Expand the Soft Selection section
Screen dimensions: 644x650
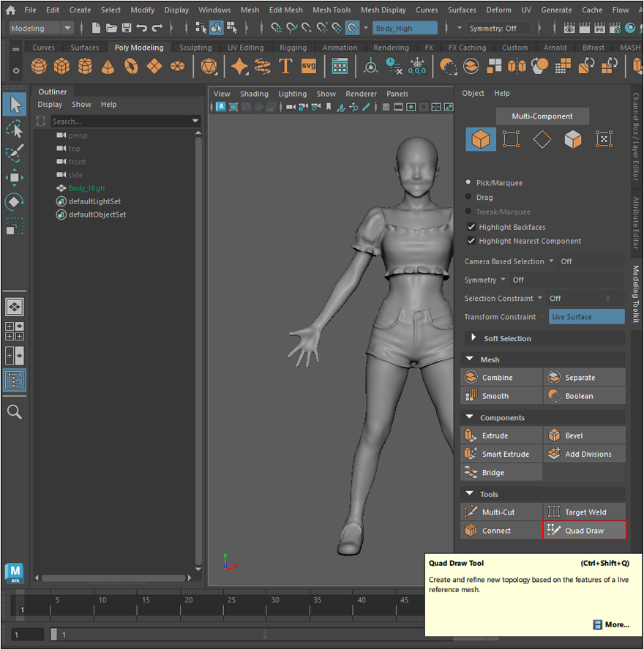473,338
